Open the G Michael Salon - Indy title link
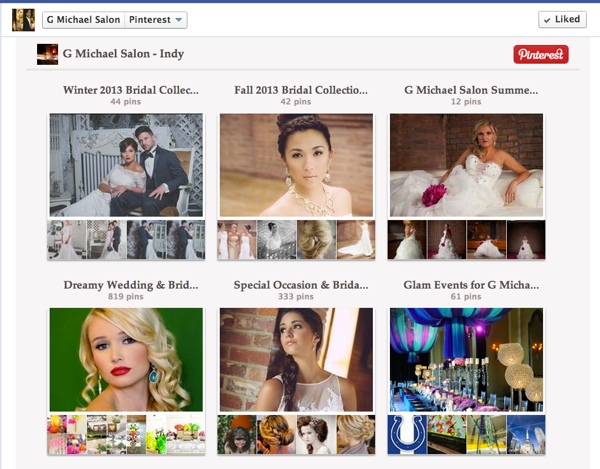The image size is (600, 469). [123, 54]
